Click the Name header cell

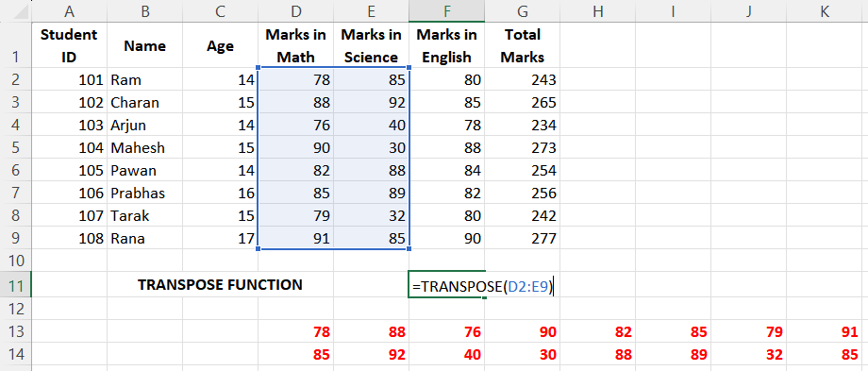[x=145, y=45]
